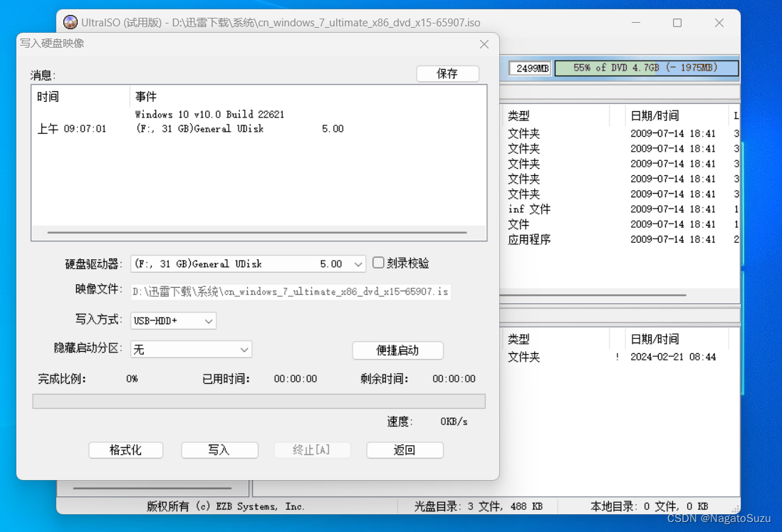The width and height of the screenshot is (782, 532).
Task: Click 便捷启动 button
Action: click(x=397, y=350)
